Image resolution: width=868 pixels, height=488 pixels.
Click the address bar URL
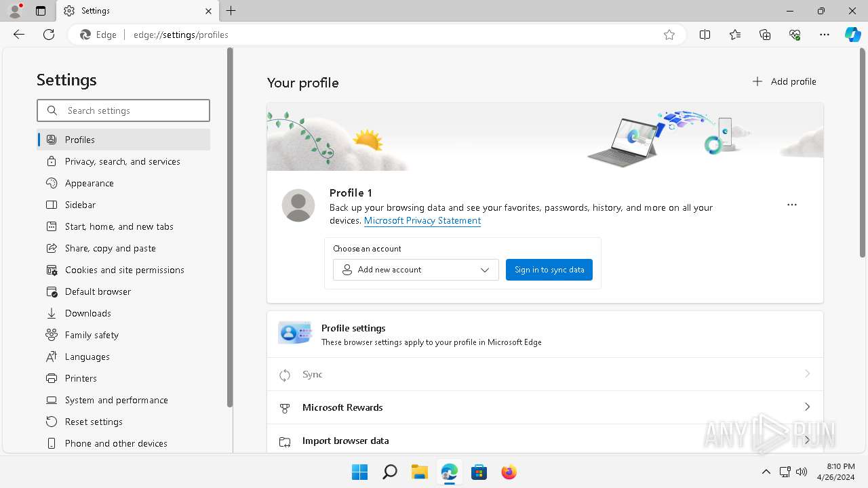point(181,35)
